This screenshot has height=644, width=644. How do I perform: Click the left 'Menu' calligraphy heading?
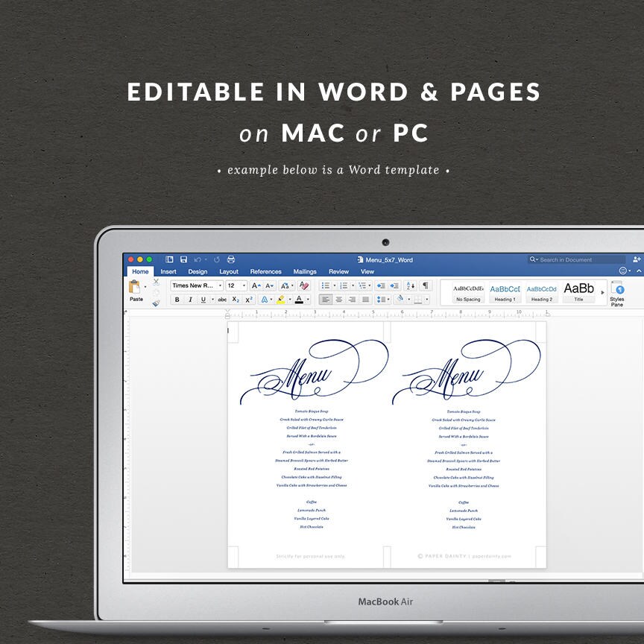click(315, 372)
